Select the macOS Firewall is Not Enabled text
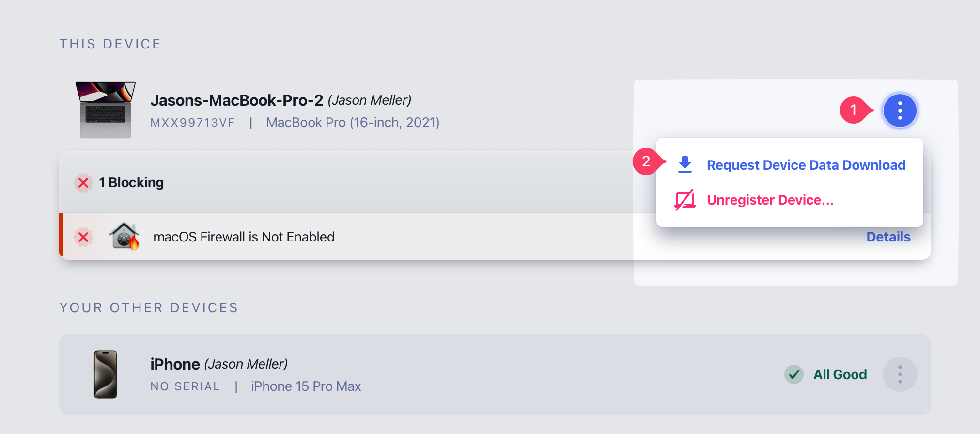This screenshot has height=434, width=980. tap(244, 237)
